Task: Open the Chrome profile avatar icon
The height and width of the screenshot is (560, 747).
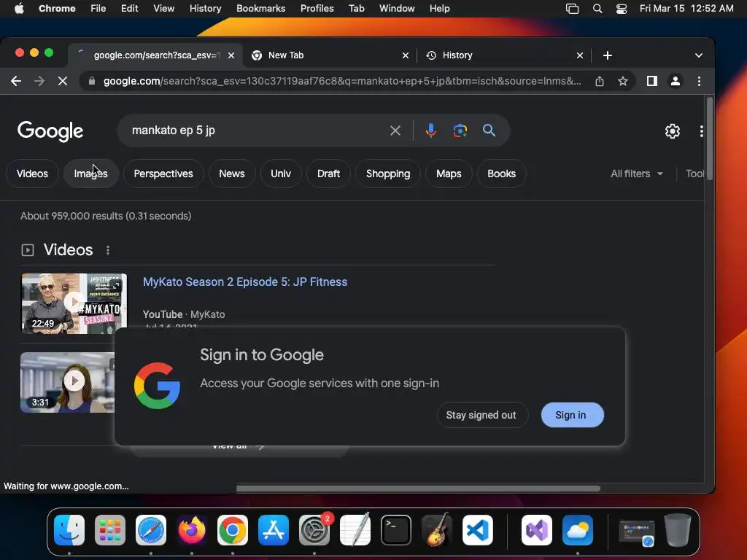Action: (675, 81)
